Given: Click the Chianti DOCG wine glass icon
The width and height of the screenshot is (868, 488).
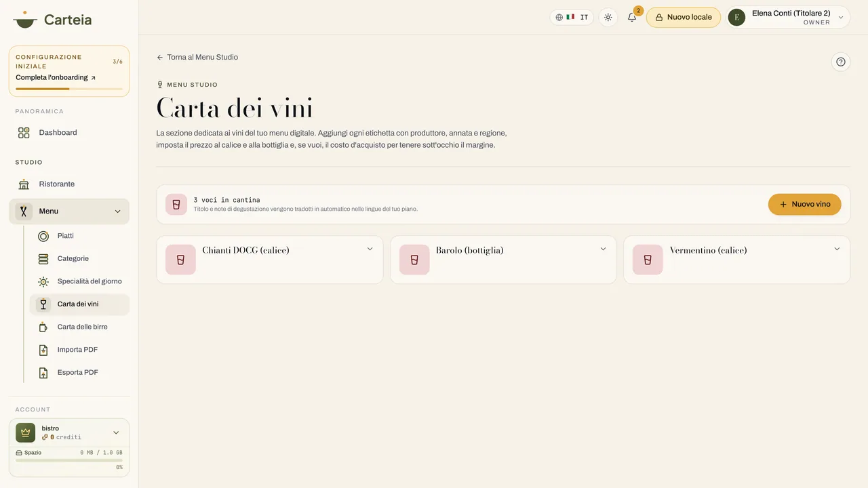Looking at the screenshot, I should coord(180,260).
